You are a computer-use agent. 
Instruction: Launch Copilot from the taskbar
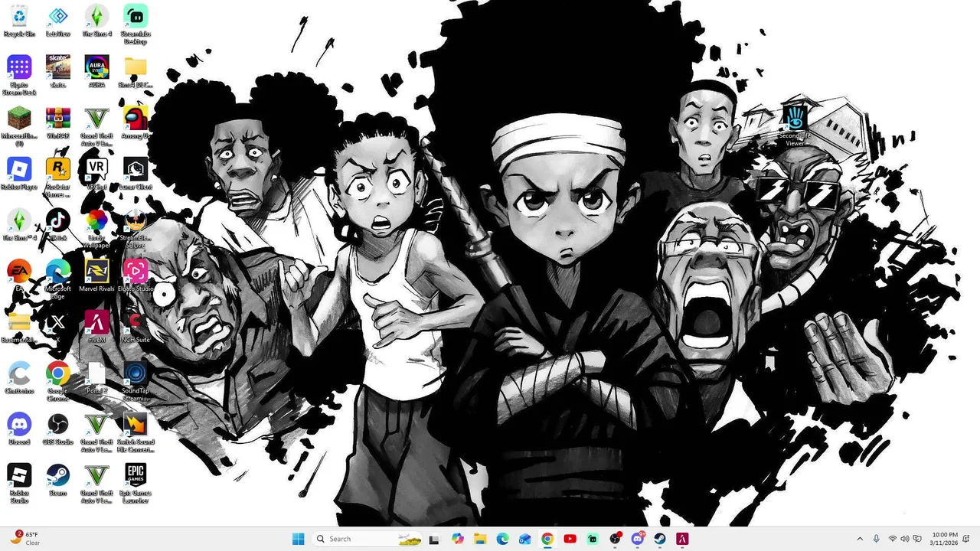click(x=458, y=539)
